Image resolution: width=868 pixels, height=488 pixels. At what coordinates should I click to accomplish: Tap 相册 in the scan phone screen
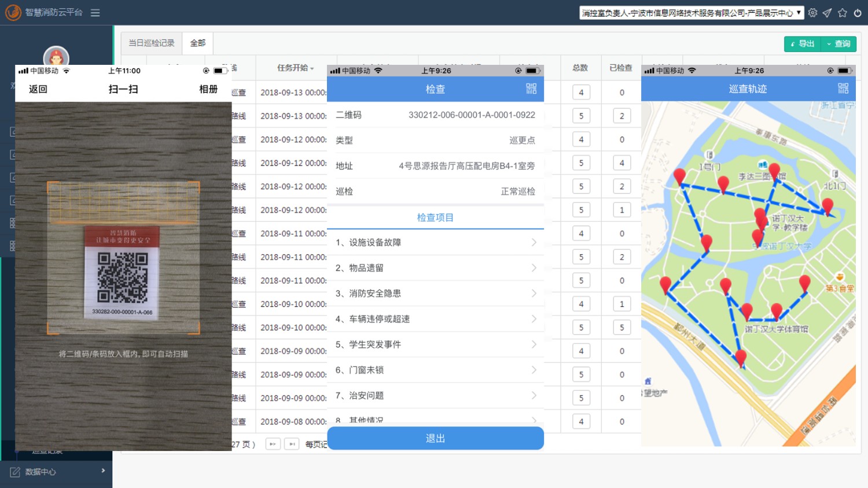(x=208, y=89)
